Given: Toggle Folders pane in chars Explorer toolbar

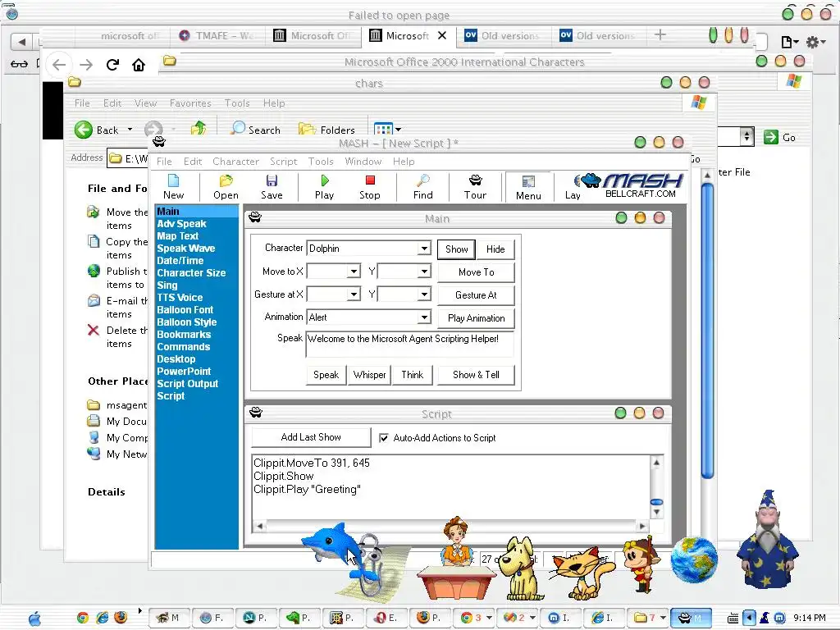Looking at the screenshot, I should [326, 129].
